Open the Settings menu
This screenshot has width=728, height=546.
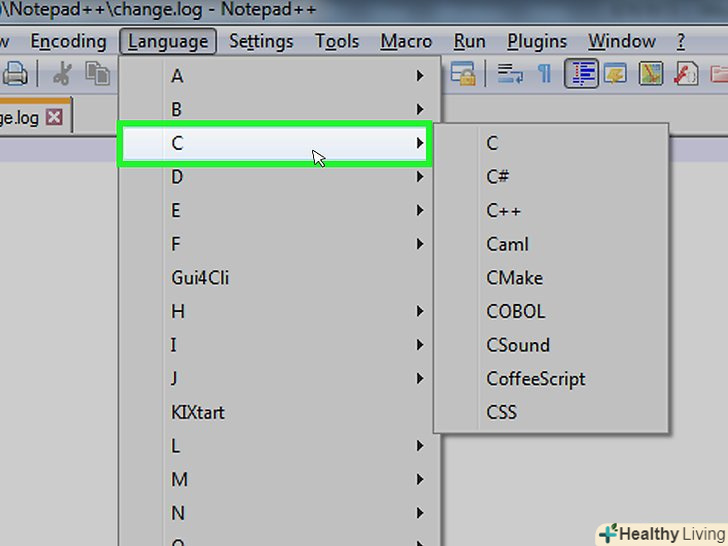[x=261, y=42]
